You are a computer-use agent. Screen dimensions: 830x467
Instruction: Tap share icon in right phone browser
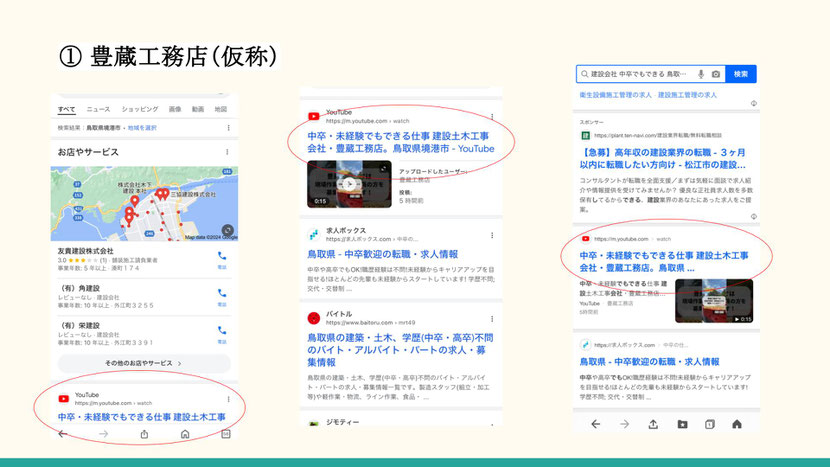point(653,424)
